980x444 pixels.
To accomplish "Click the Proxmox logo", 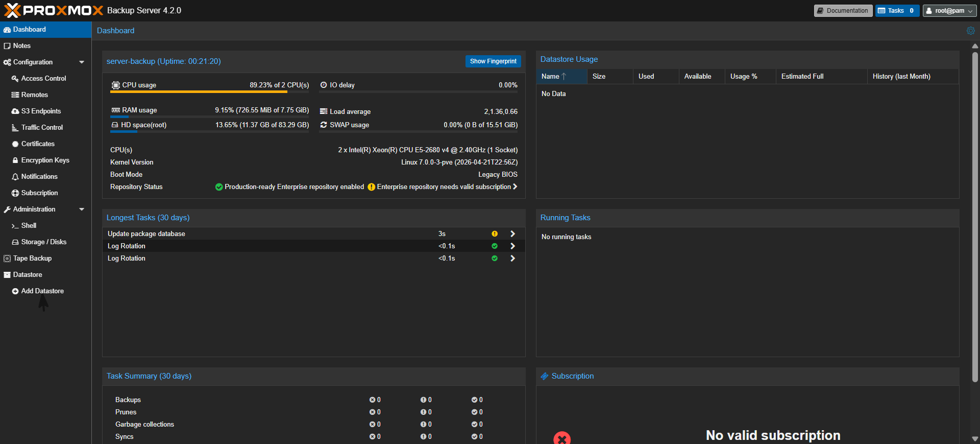I will click(x=54, y=10).
